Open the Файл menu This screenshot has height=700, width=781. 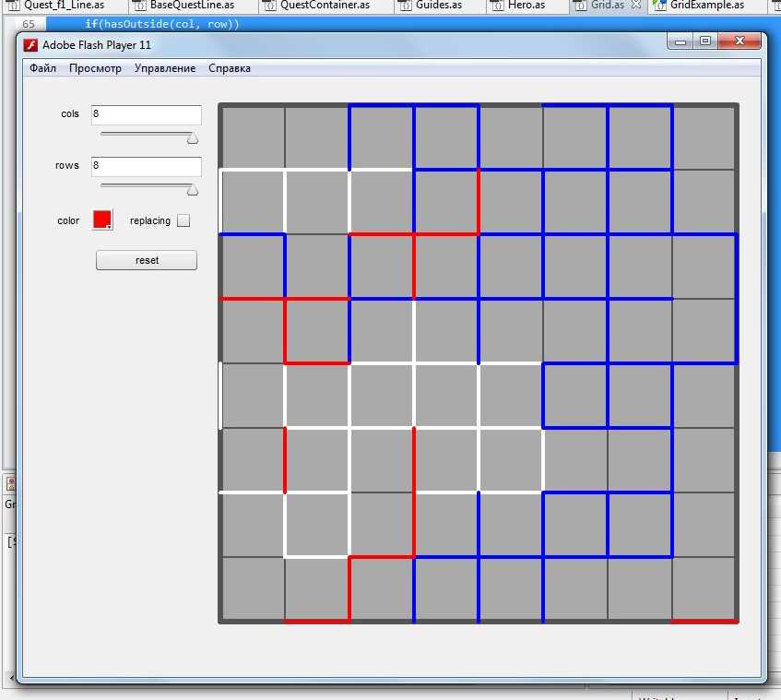click(x=42, y=68)
